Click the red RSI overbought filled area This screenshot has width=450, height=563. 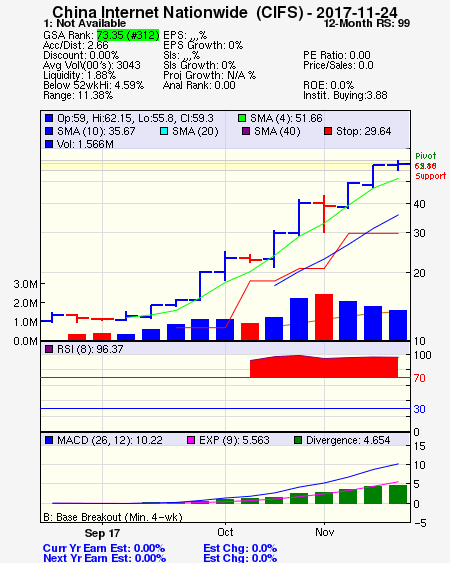pyautogui.click(x=324, y=367)
